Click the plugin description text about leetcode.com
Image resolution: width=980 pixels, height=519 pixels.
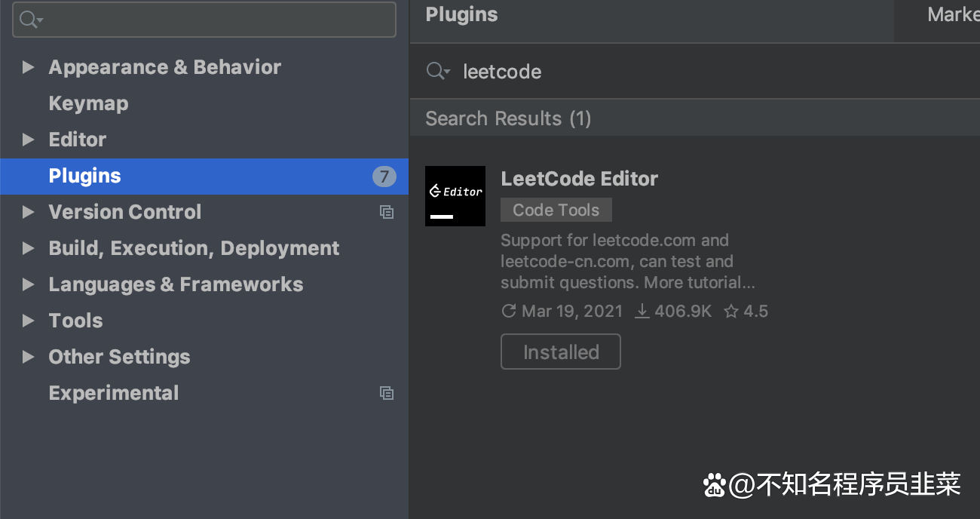point(628,262)
